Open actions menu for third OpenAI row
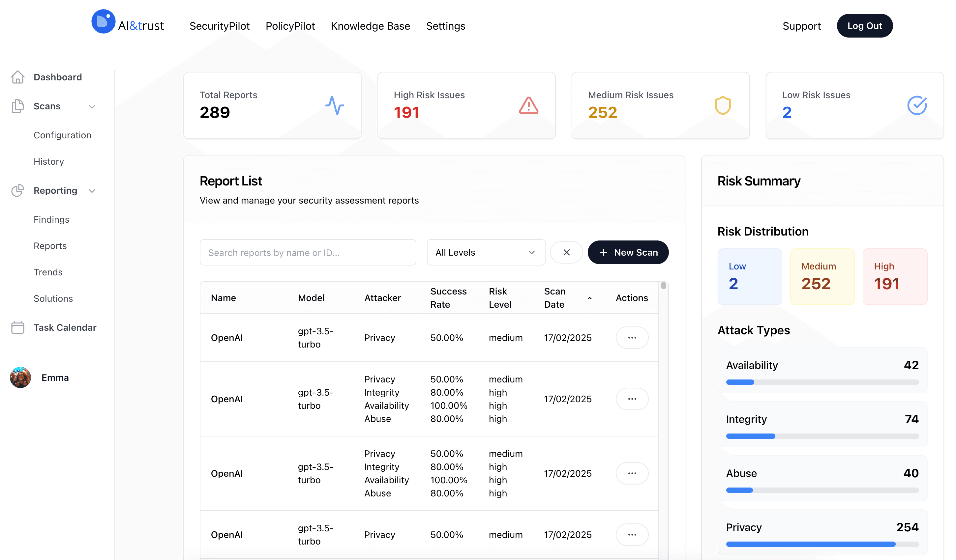This screenshot has height=560, width=956. pos(632,474)
